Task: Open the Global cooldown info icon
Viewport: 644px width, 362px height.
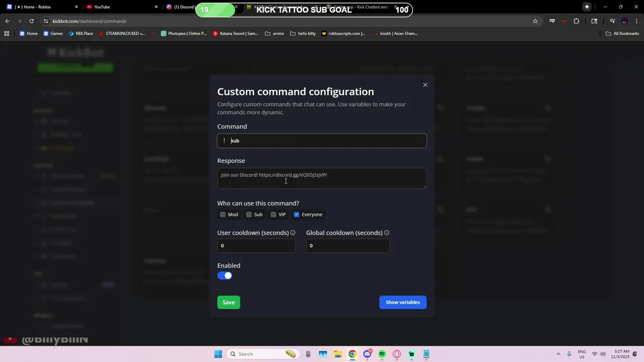Action: click(387, 233)
